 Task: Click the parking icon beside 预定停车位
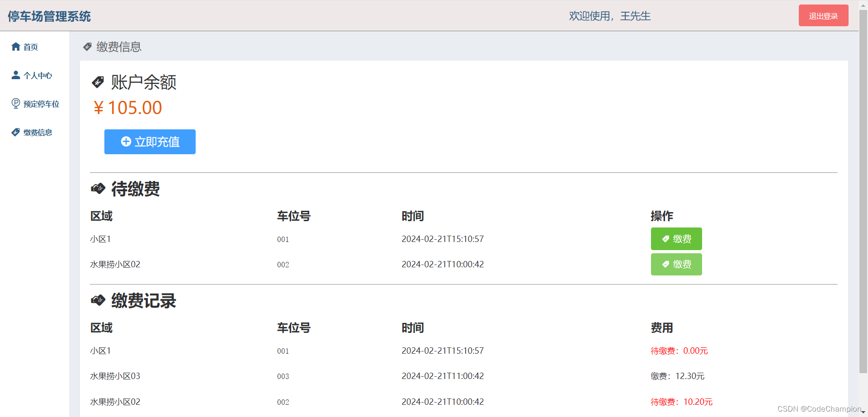(x=16, y=104)
